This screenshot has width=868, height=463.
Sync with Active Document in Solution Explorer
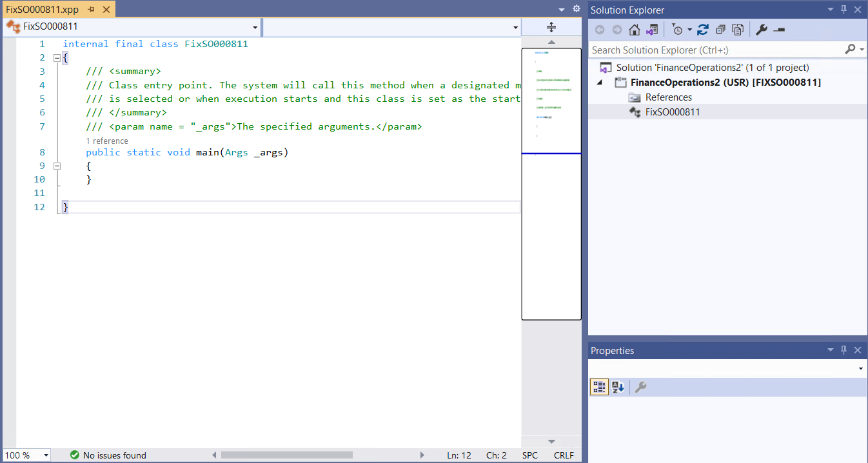click(703, 30)
